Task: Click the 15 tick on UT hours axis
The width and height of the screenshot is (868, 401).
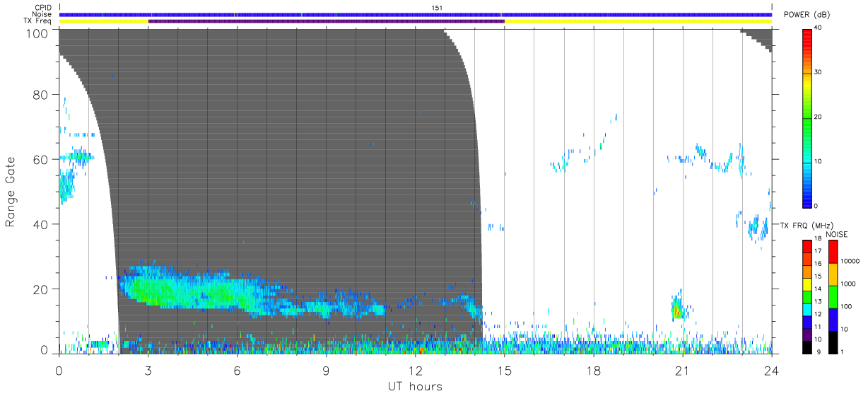Action: tap(504, 370)
